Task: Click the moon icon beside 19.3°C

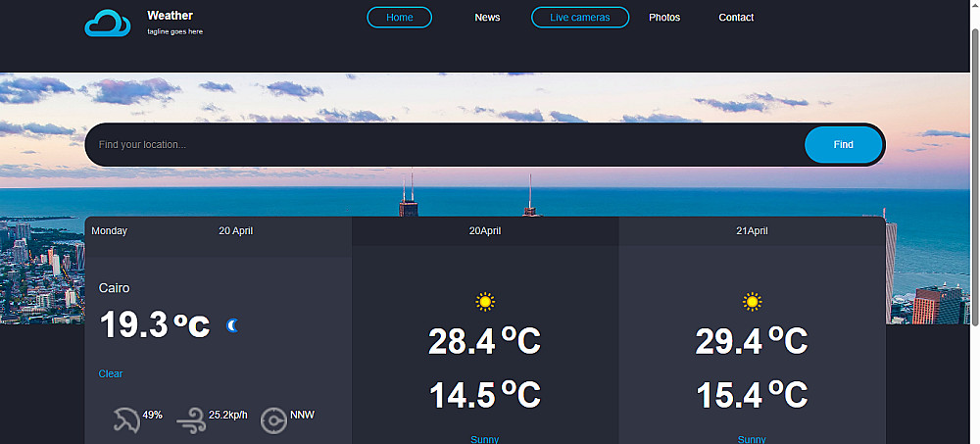Action: 232,325
